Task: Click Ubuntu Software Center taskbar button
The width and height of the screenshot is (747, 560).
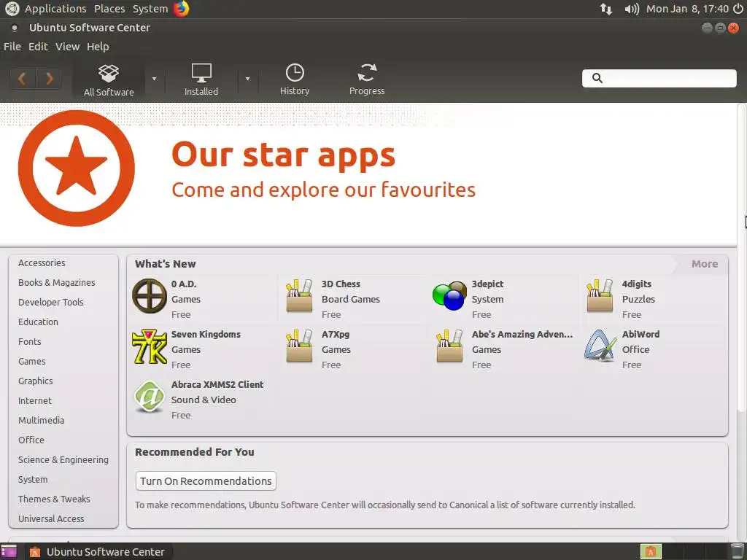Action: pos(98,552)
